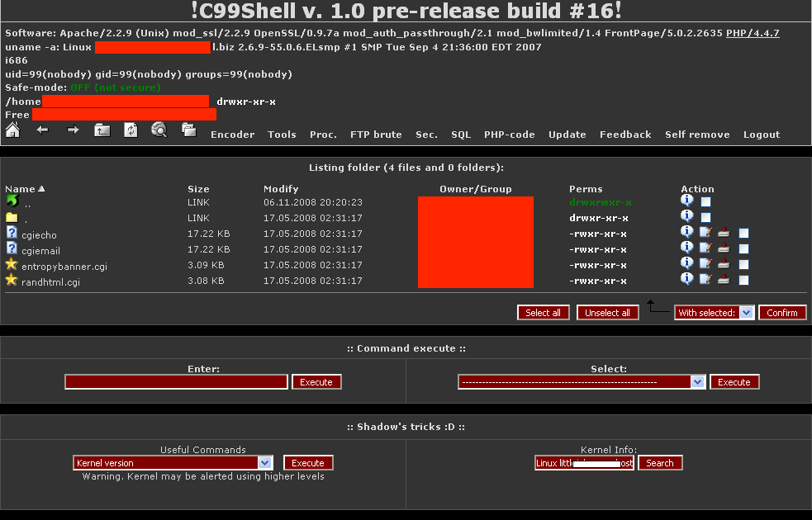Open file search with magnifier icon
Screen dimensions: 812x520
[x=159, y=130]
